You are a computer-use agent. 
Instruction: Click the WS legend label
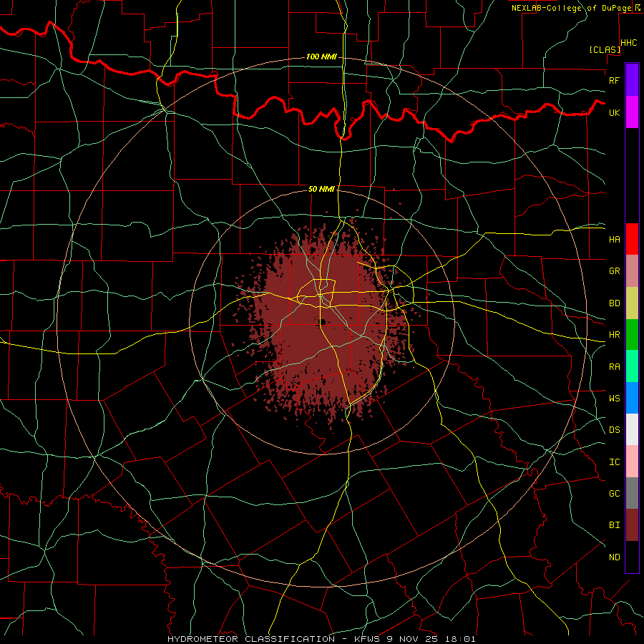click(614, 399)
